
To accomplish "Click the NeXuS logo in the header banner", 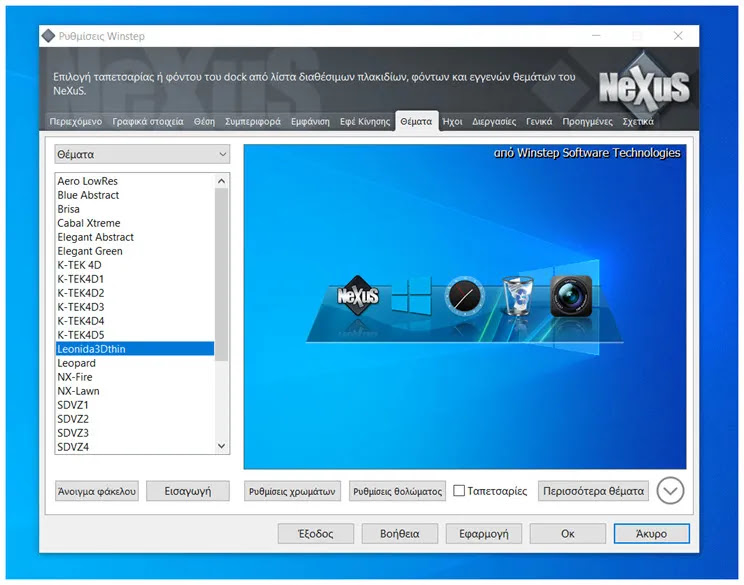I will (x=643, y=86).
